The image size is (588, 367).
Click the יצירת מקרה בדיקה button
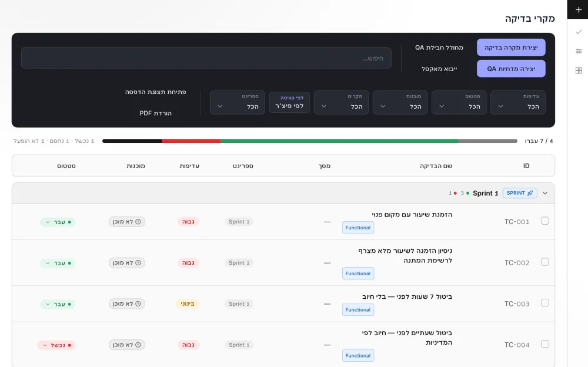511,48
